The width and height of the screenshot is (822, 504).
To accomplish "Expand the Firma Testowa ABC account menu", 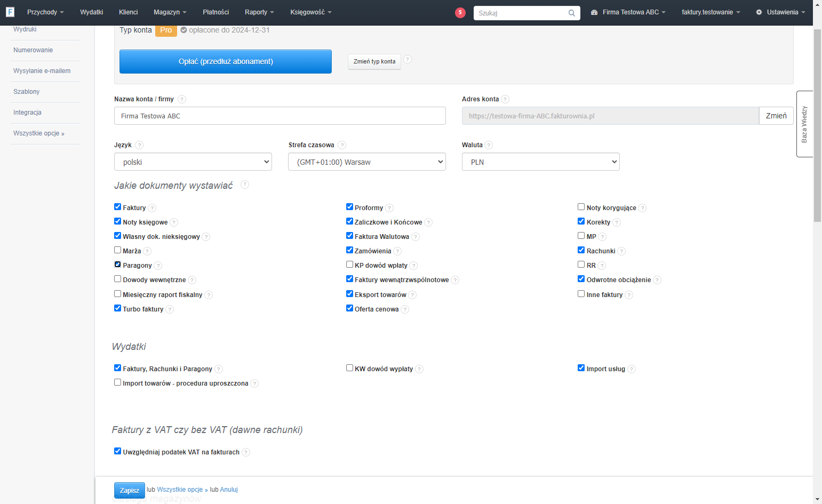I will (628, 12).
